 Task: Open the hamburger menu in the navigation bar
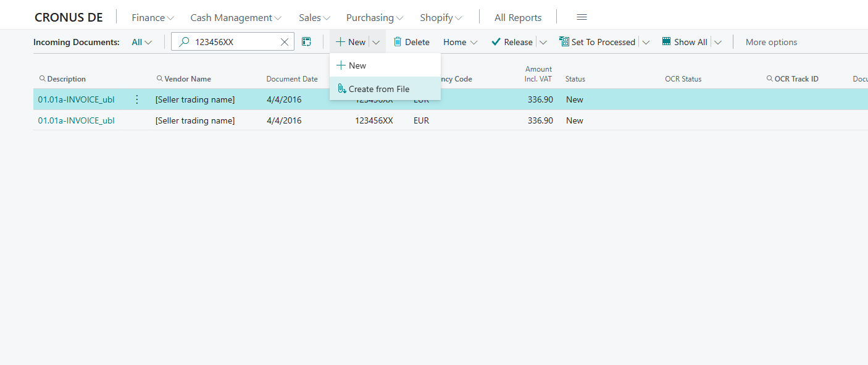coord(581,17)
